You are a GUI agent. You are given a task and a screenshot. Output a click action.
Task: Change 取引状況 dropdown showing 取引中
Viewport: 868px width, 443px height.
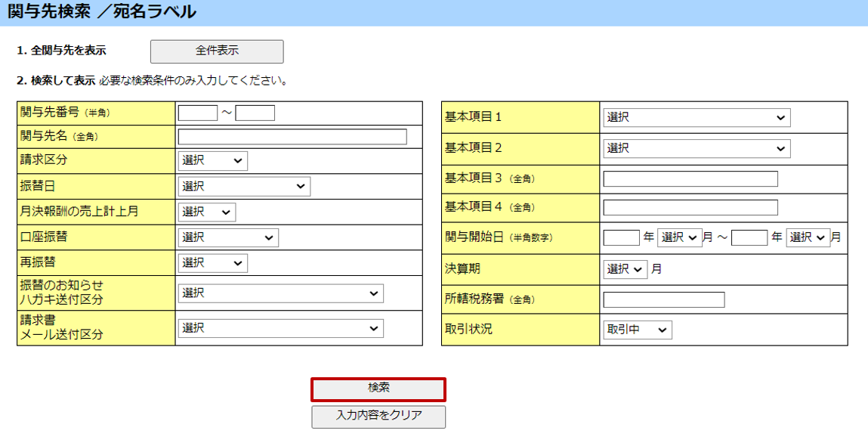click(637, 330)
